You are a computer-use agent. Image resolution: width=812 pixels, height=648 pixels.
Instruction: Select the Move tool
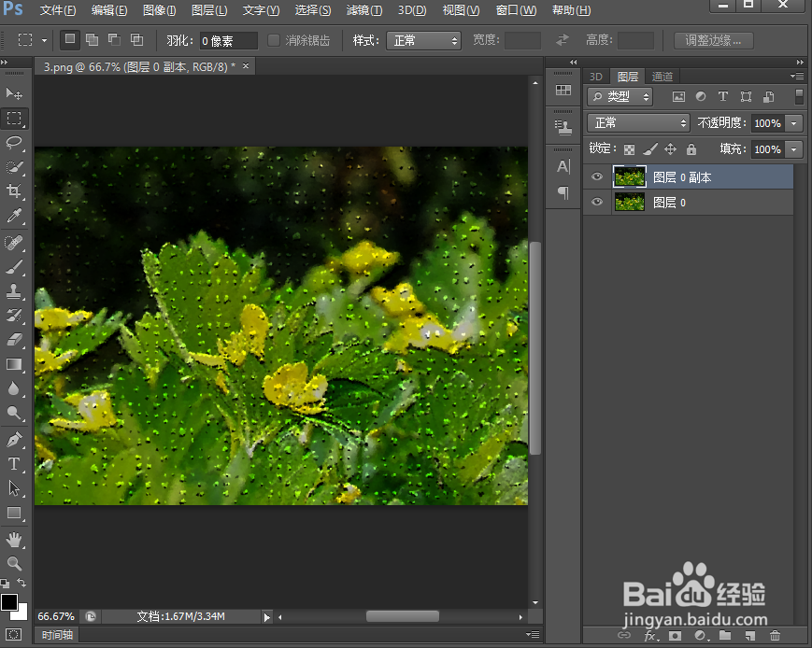pos(14,93)
